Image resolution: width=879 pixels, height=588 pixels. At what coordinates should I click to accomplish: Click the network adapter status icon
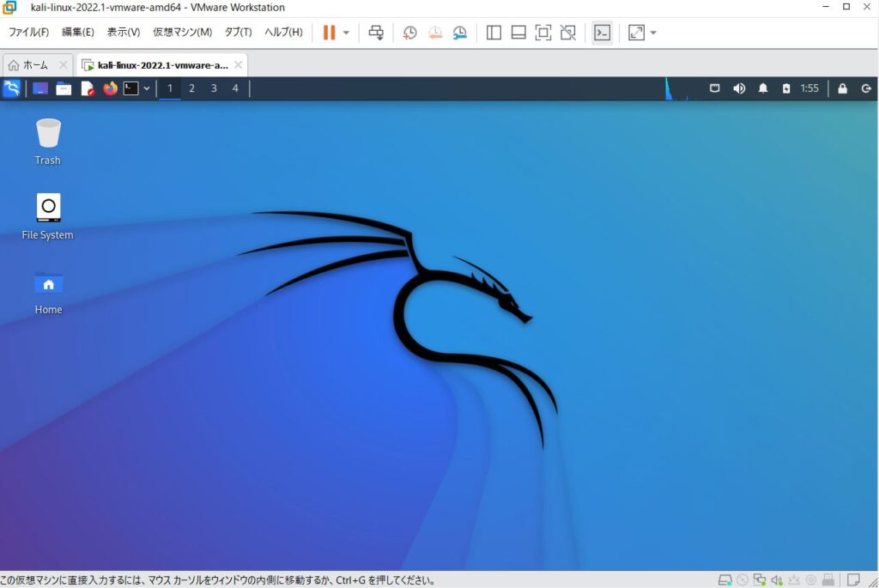(x=760, y=580)
